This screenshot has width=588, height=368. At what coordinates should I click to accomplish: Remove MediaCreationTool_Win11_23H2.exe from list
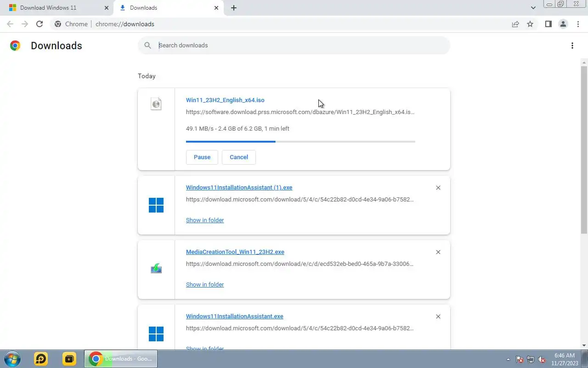pyautogui.click(x=438, y=252)
